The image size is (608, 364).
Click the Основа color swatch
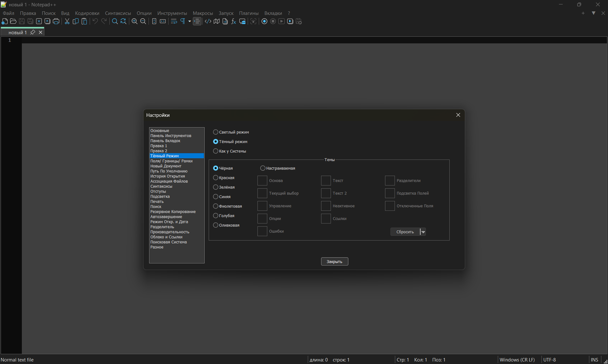262,180
